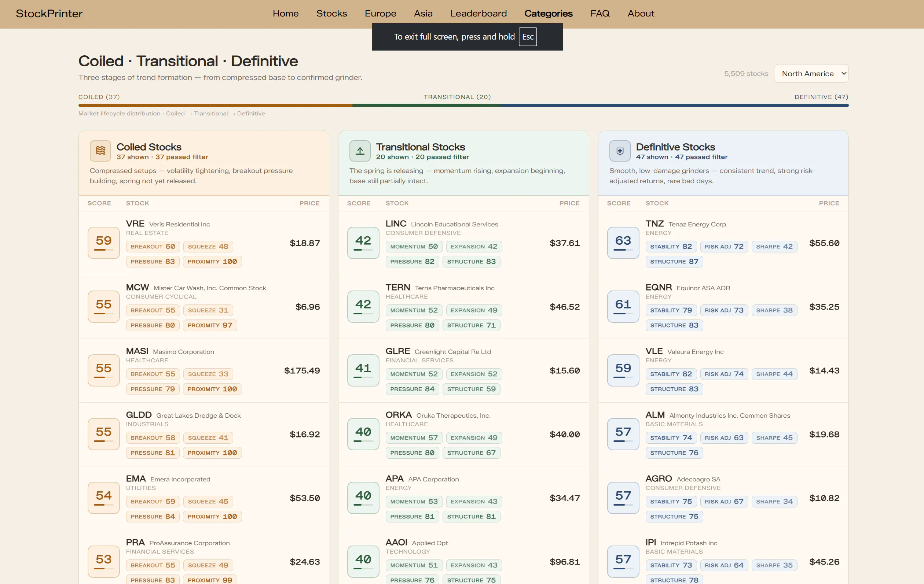Click ALM's STABILITY 74 chip
Image resolution: width=924 pixels, height=584 pixels.
coord(671,437)
